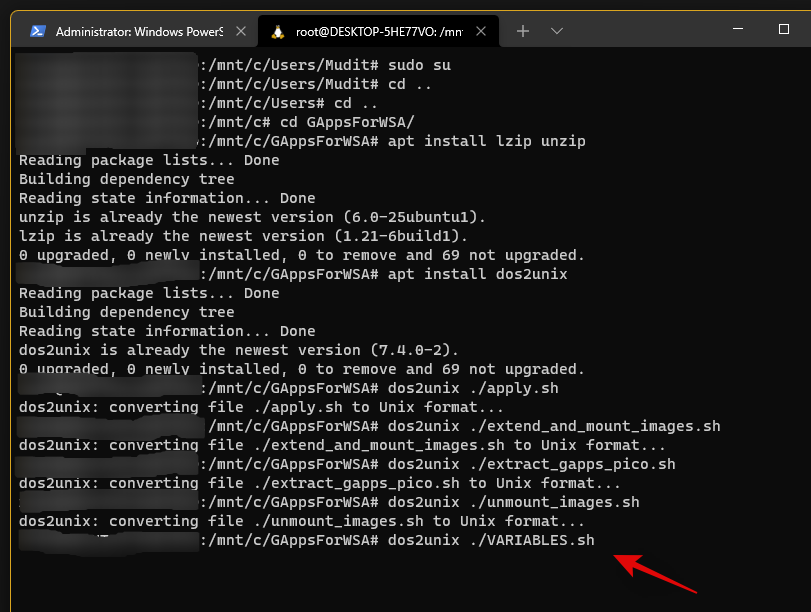Open a new tab with plus button
The image size is (811, 612).
pos(523,31)
